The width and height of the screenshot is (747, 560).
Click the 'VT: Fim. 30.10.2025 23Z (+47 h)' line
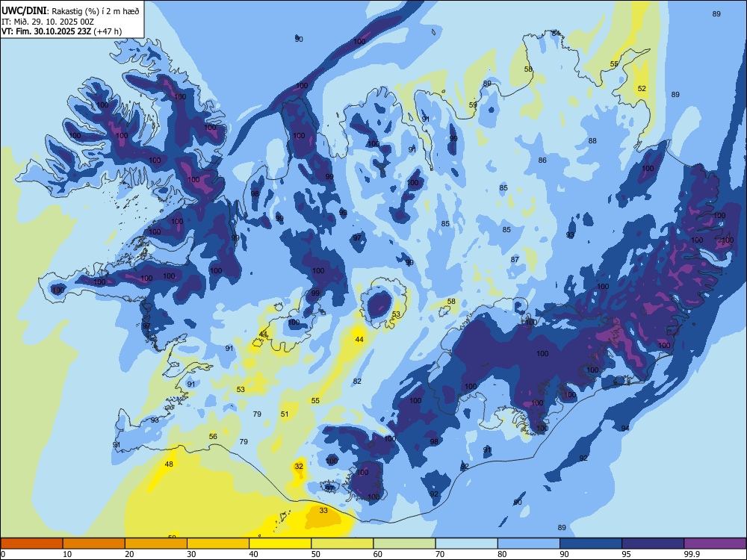point(61,31)
